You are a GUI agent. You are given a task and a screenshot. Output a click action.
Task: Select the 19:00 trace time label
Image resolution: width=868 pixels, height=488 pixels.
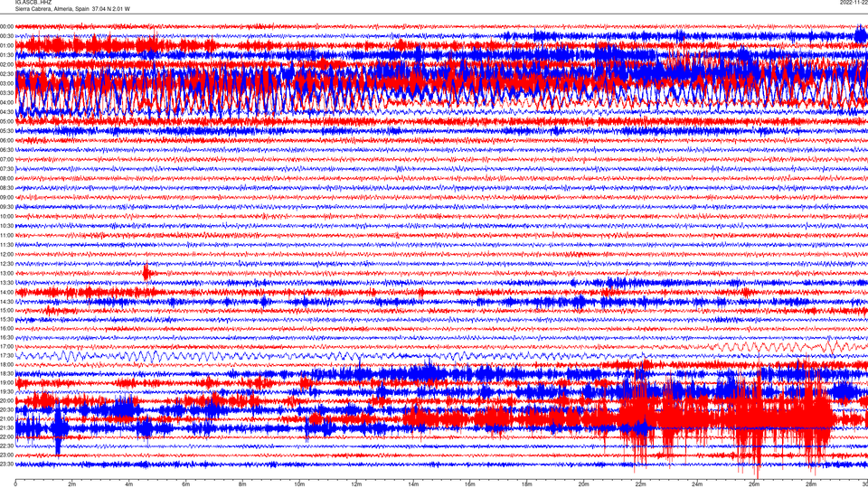6,383
